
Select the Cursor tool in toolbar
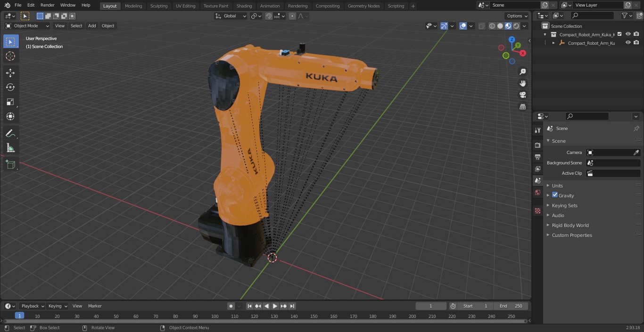click(x=10, y=56)
